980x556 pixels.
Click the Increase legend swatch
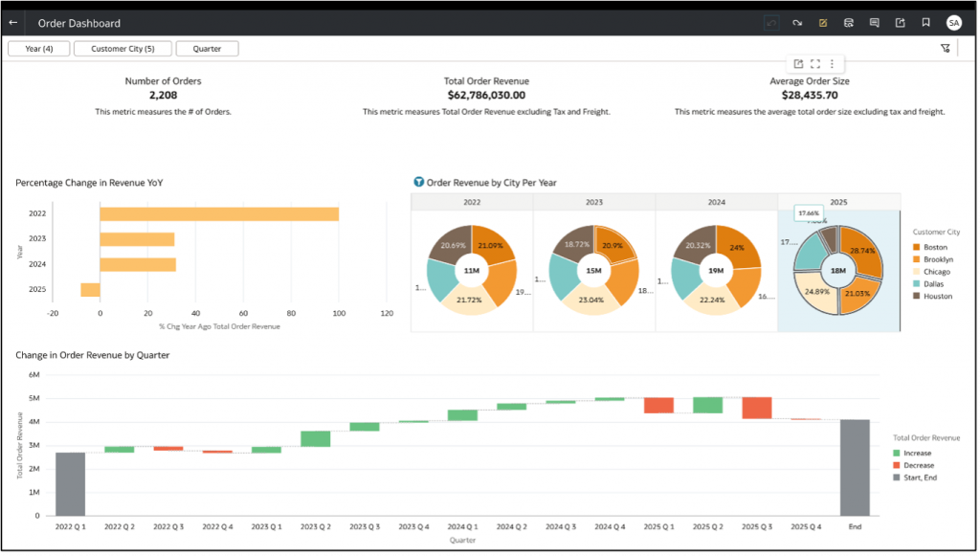pos(896,454)
